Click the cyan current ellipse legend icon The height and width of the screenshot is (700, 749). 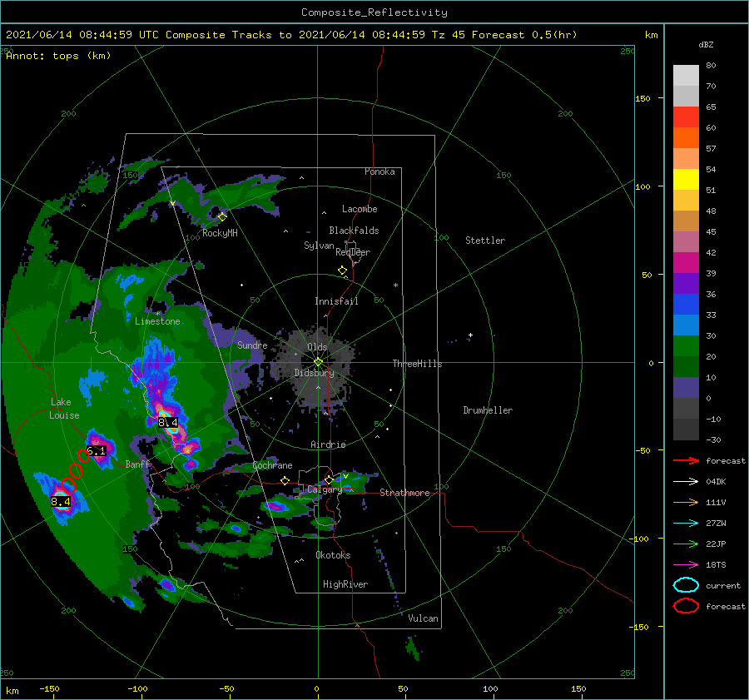pyautogui.click(x=686, y=585)
